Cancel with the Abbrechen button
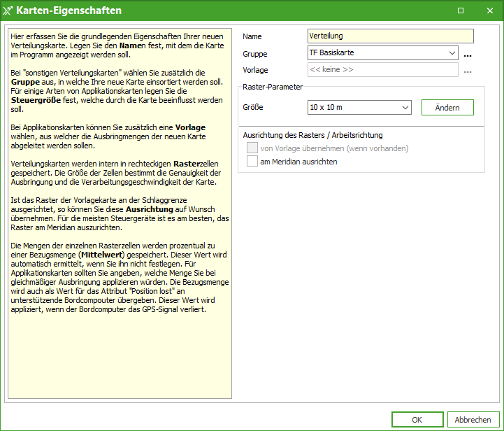504x431 pixels. click(x=473, y=420)
